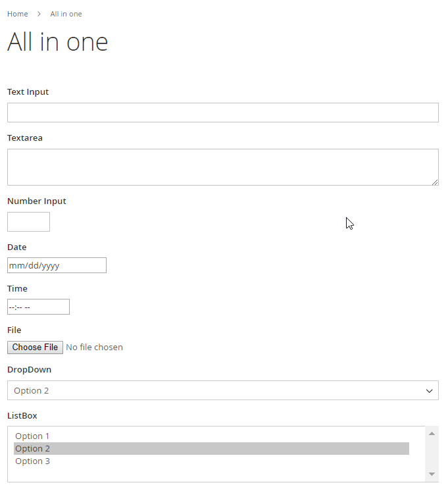Click the DropDown chevron arrow
448x491 pixels.
(x=429, y=391)
